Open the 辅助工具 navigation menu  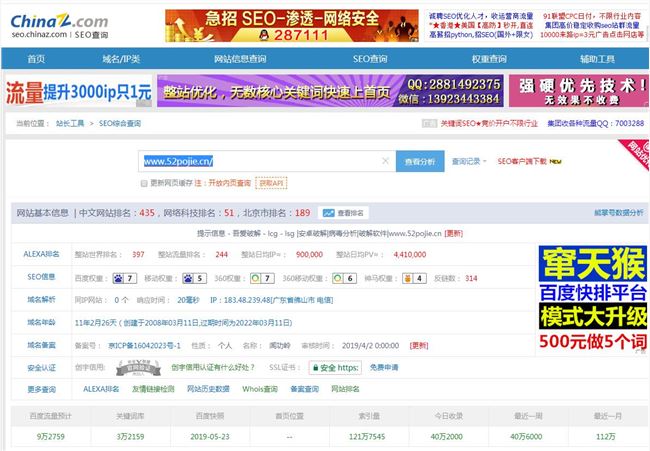(597, 59)
